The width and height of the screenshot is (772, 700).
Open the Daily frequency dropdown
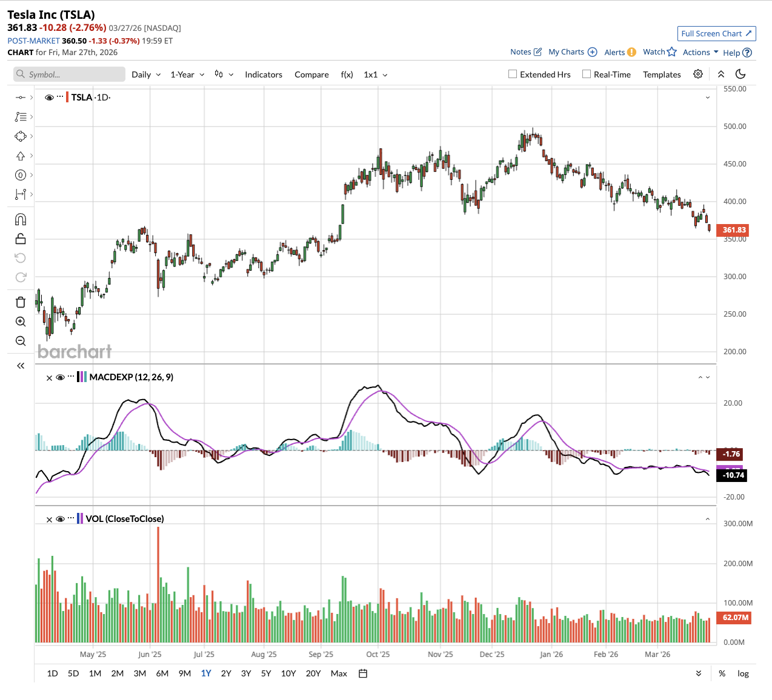point(146,74)
